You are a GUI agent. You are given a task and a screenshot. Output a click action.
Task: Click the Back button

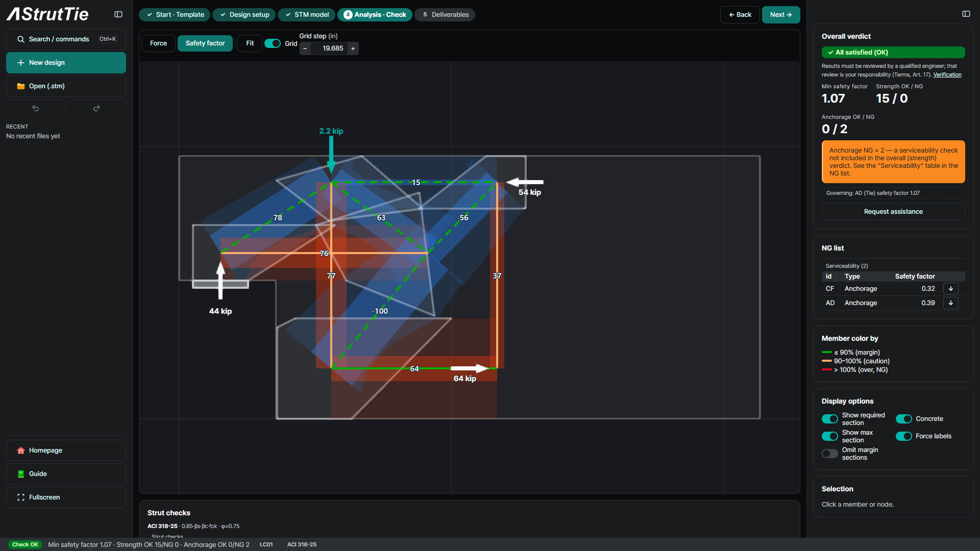pyautogui.click(x=740, y=15)
